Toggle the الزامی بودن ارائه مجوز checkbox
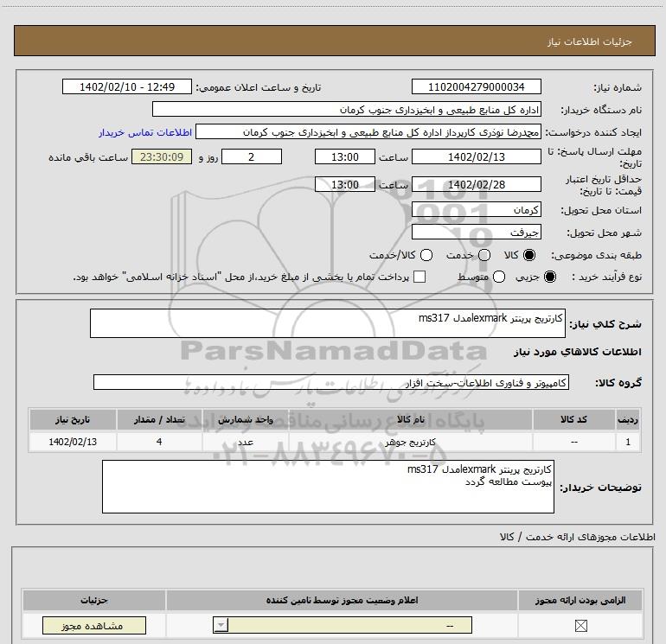 click(x=580, y=626)
